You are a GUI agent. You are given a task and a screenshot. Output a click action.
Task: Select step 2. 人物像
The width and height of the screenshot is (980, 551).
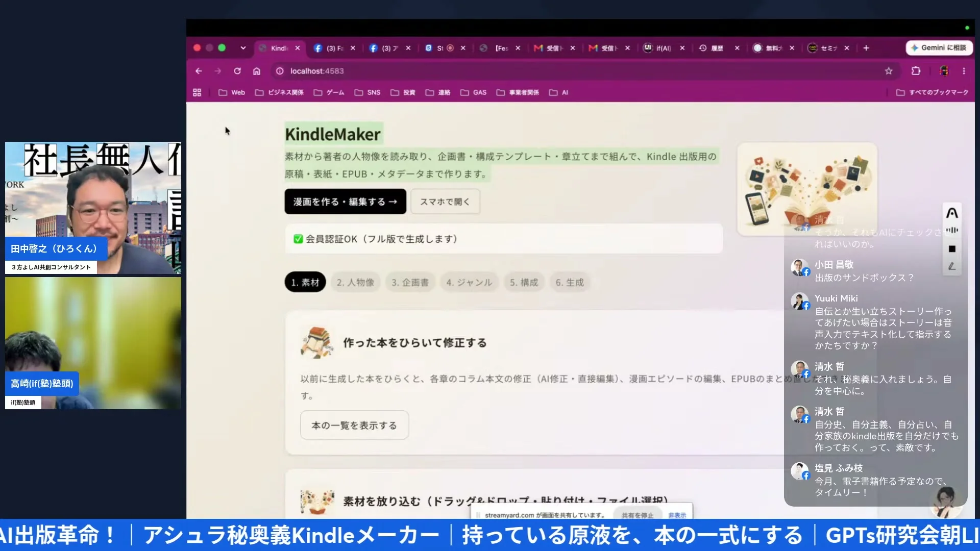click(x=355, y=282)
